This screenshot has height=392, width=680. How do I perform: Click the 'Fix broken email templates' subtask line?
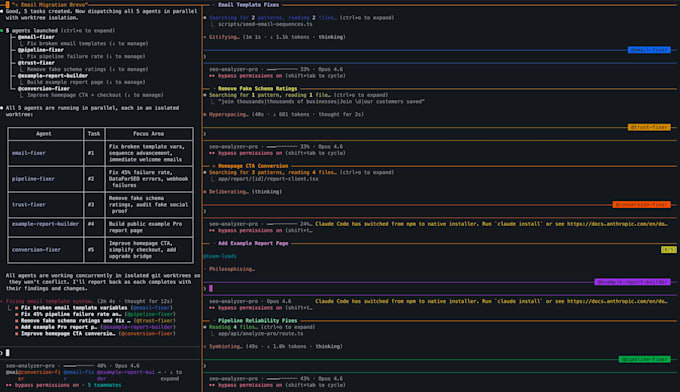[x=88, y=44]
